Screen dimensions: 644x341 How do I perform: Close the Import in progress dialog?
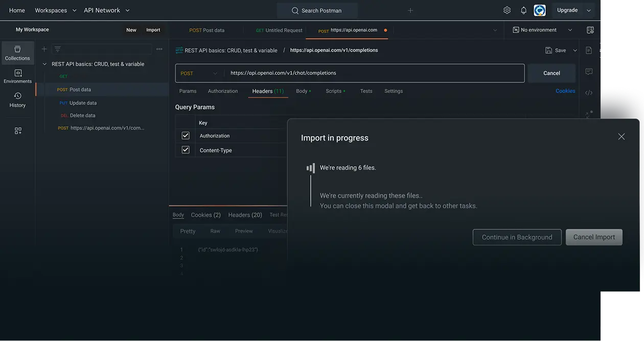[x=622, y=137]
